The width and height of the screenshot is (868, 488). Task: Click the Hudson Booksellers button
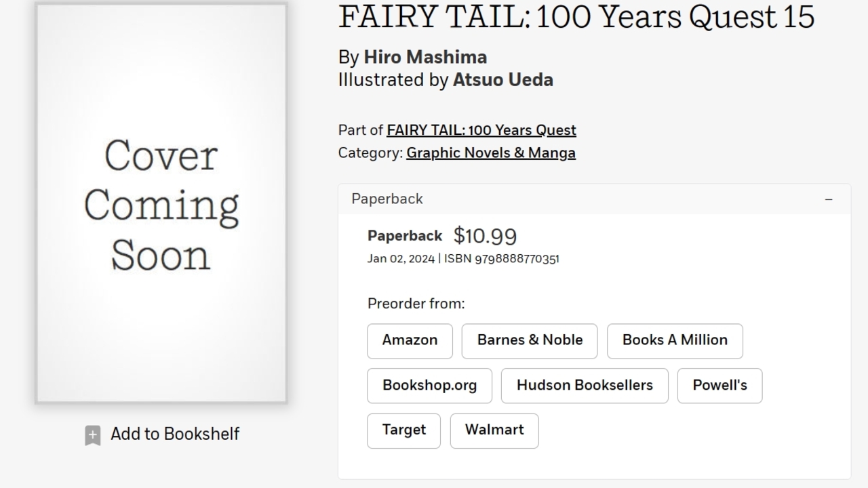585,386
